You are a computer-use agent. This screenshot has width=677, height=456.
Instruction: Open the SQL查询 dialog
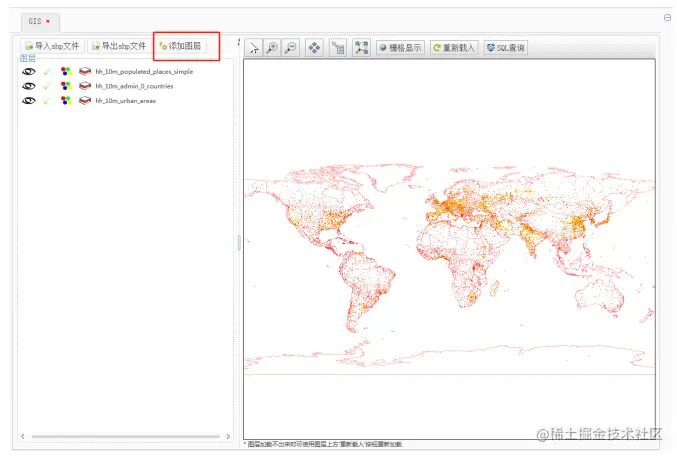(506, 48)
